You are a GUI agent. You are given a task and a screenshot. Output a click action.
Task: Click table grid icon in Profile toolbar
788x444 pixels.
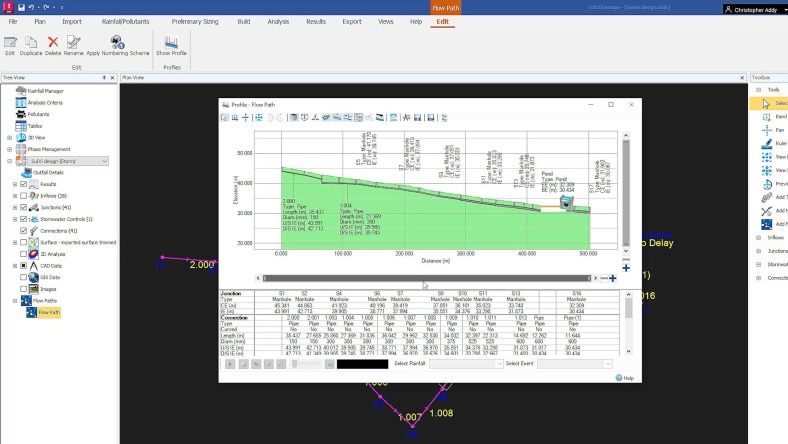[358, 118]
